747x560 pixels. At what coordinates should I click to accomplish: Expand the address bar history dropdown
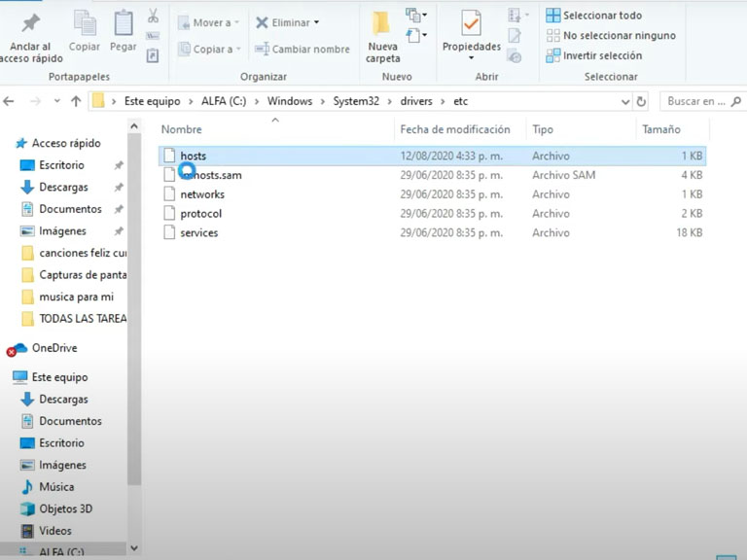pos(625,101)
